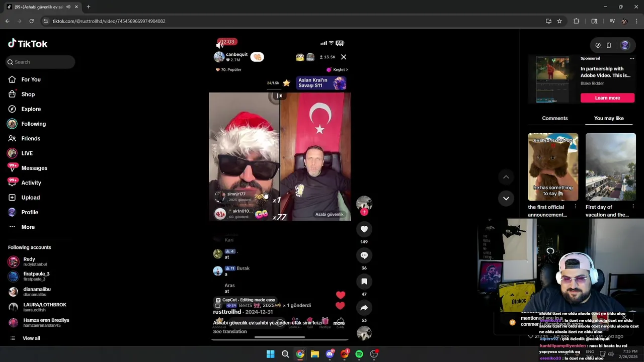The image size is (644, 362).
Task: Switch to the Comments tab
Action: click(x=555, y=119)
